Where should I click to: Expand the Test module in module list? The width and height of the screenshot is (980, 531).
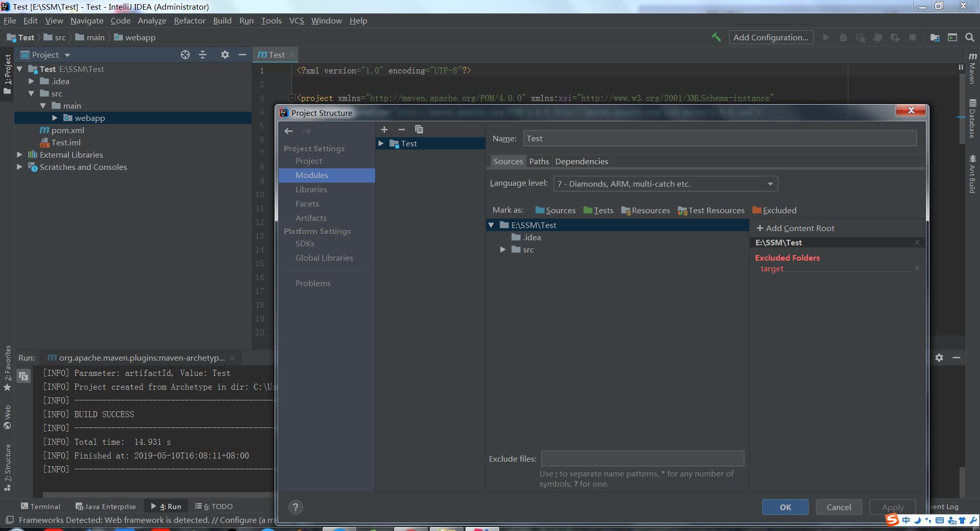381,143
